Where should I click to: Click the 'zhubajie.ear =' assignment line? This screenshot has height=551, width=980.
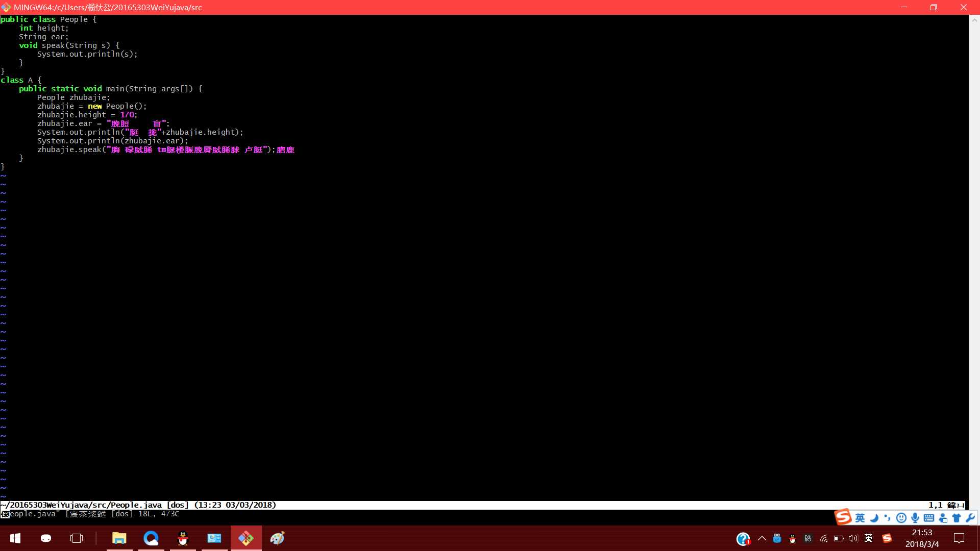click(x=103, y=123)
